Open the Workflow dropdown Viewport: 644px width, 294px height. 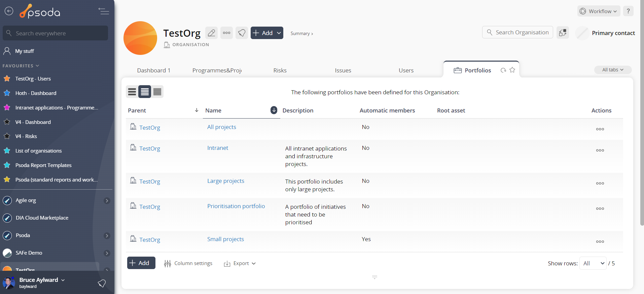pyautogui.click(x=599, y=11)
